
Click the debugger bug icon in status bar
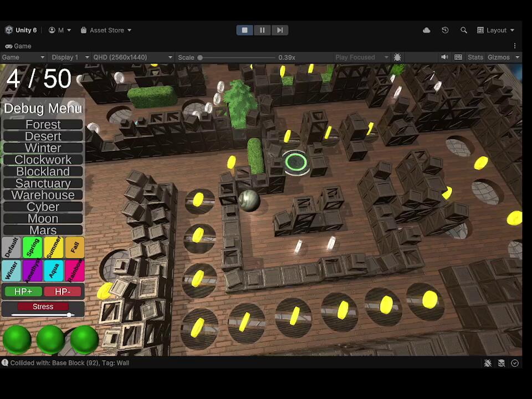488,363
